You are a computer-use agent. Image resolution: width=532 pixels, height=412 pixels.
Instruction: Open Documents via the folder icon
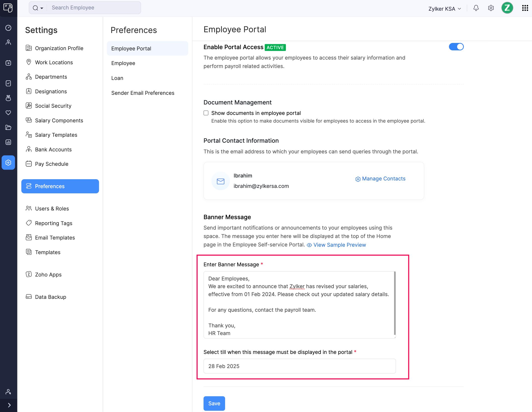8,127
